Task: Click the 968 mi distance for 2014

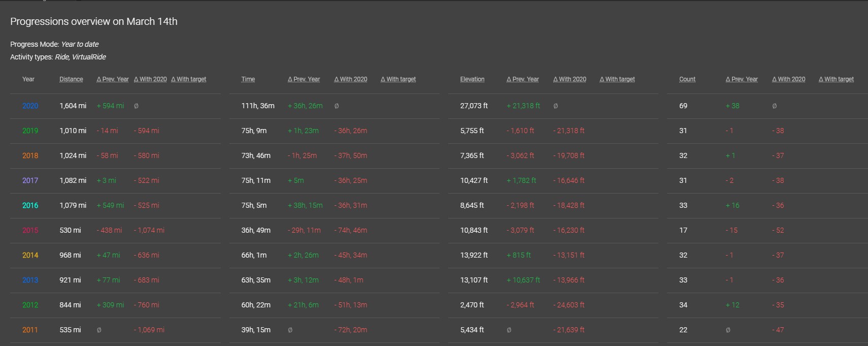Action: point(70,255)
